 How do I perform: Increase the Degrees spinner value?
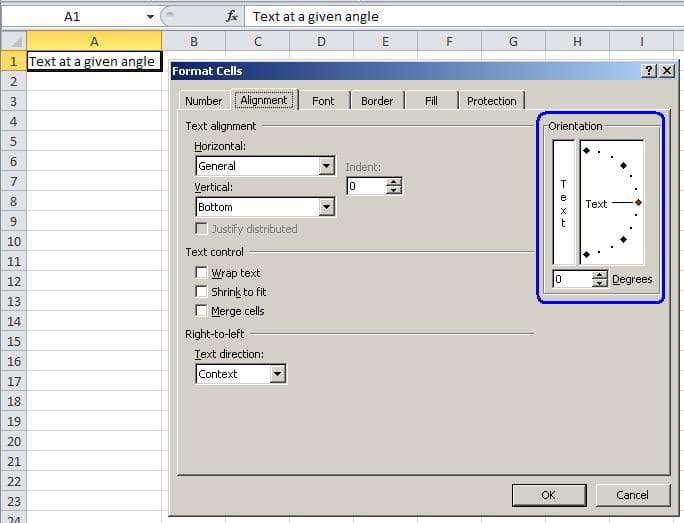599,275
